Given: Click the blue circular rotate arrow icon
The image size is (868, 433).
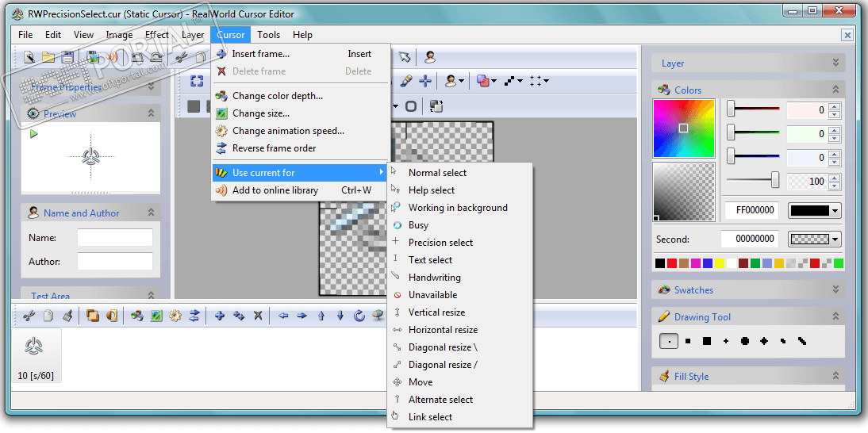Looking at the screenshot, I should tap(359, 316).
